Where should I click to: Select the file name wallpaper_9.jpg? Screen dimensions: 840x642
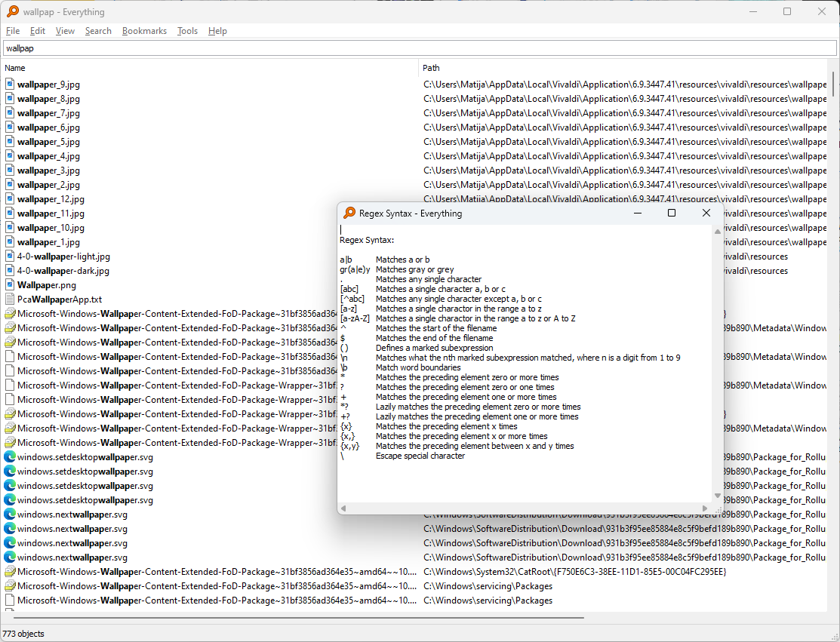click(48, 84)
